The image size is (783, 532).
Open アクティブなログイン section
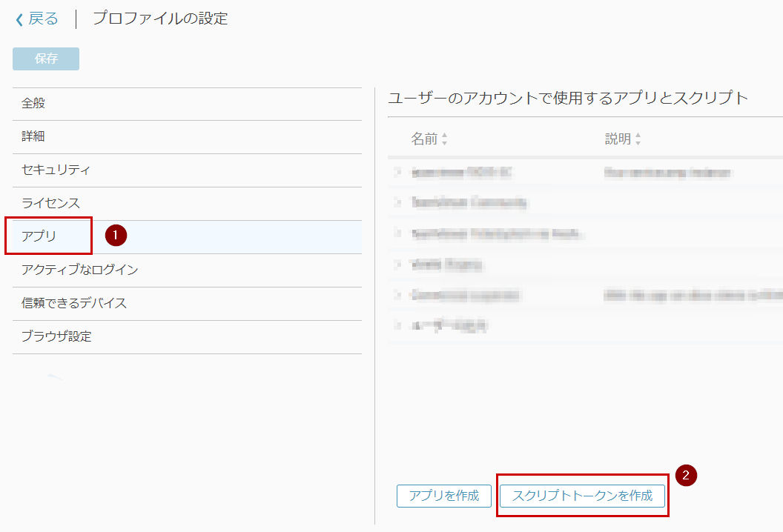tap(188, 270)
